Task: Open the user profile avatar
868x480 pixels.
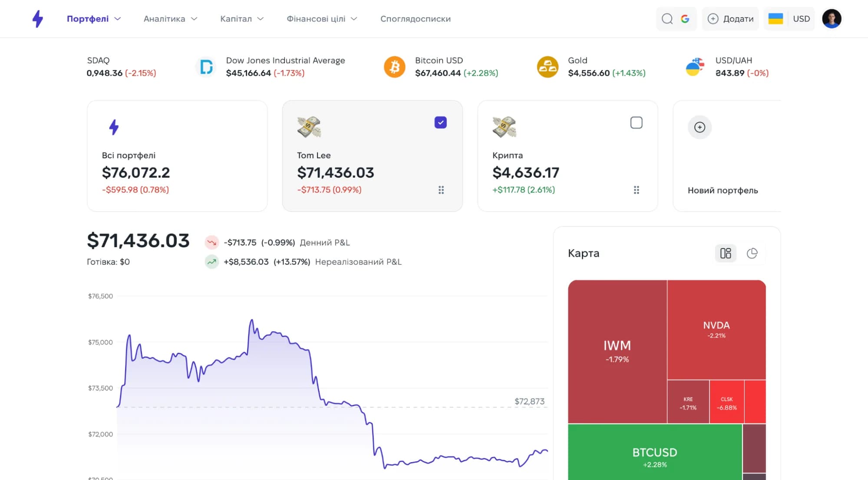Action: pyautogui.click(x=832, y=19)
